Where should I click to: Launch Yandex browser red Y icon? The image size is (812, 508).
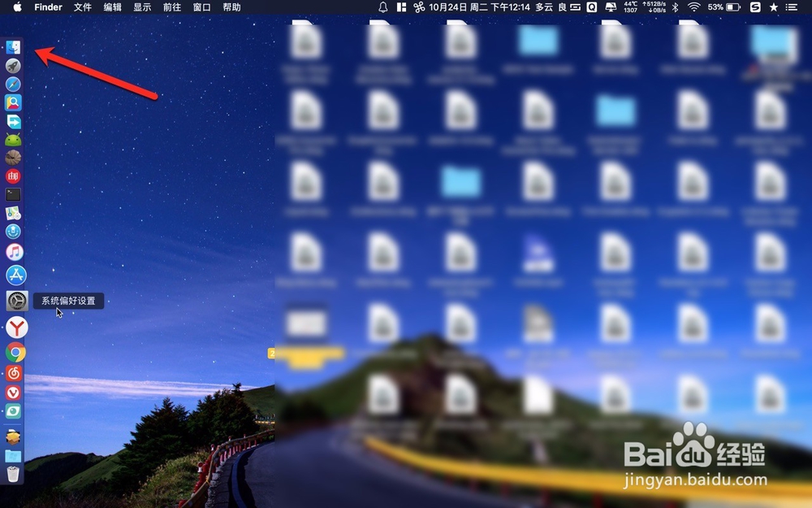[17, 328]
